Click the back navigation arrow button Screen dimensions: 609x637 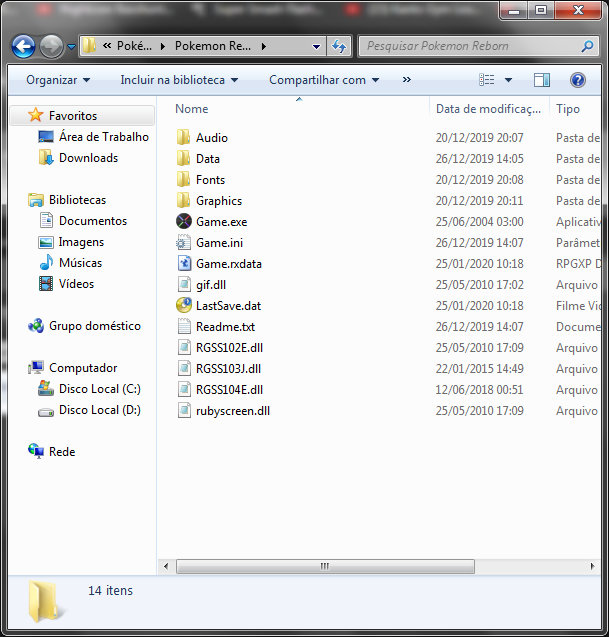point(23,46)
